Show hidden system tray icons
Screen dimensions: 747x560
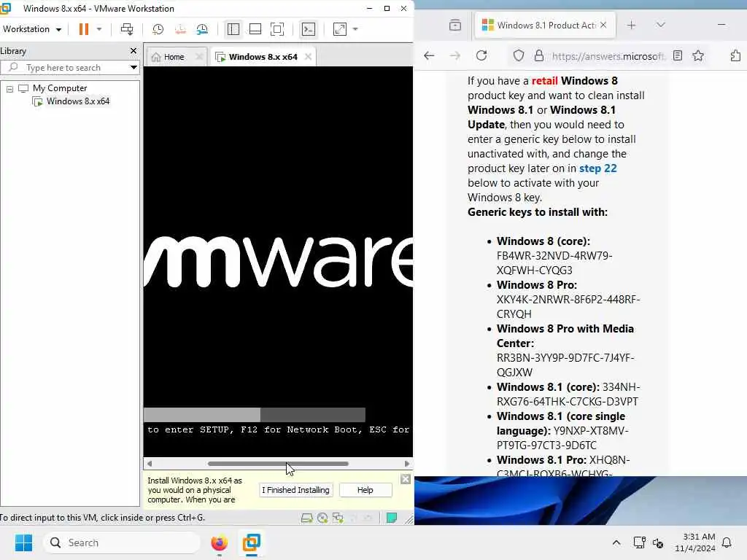pos(616,542)
